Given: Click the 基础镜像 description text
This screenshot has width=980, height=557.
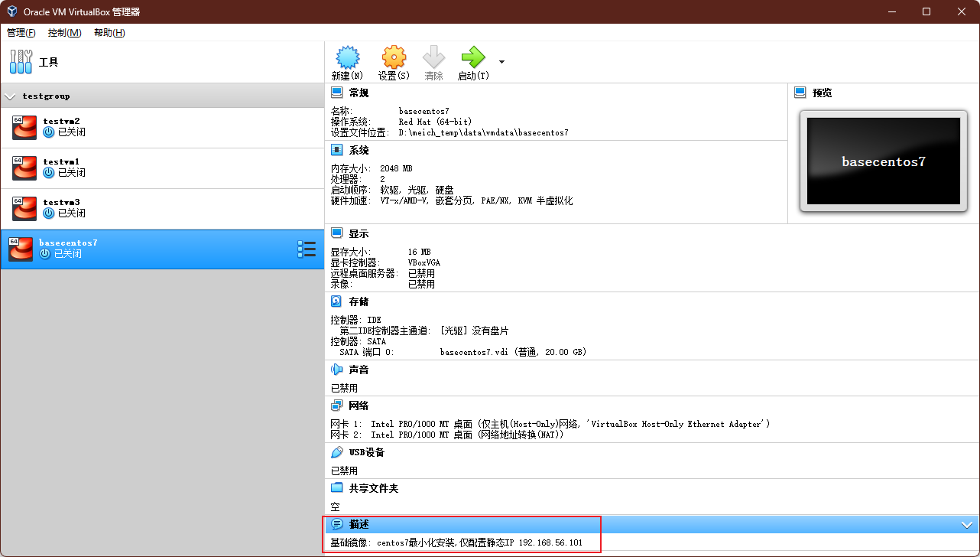Looking at the screenshot, I should coord(456,542).
